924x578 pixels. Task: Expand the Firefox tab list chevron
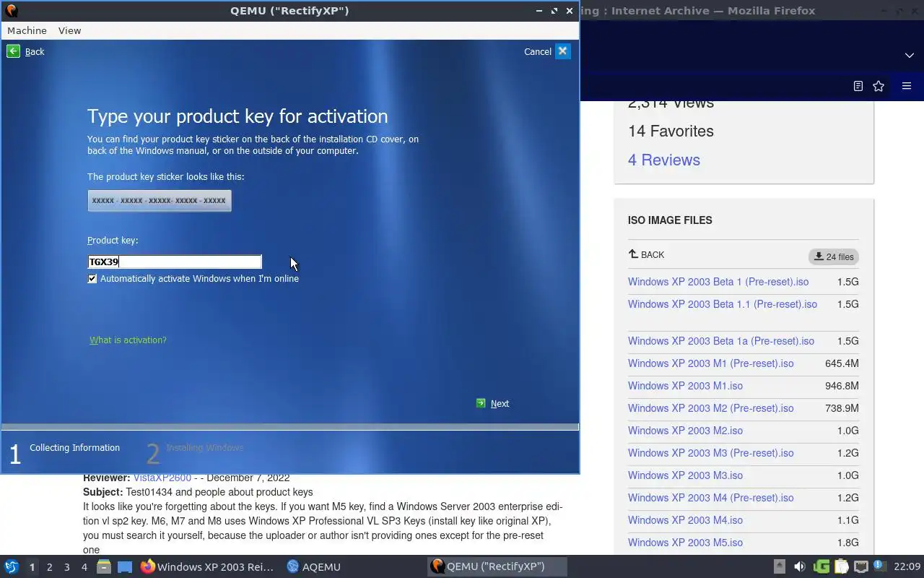pyautogui.click(x=909, y=55)
